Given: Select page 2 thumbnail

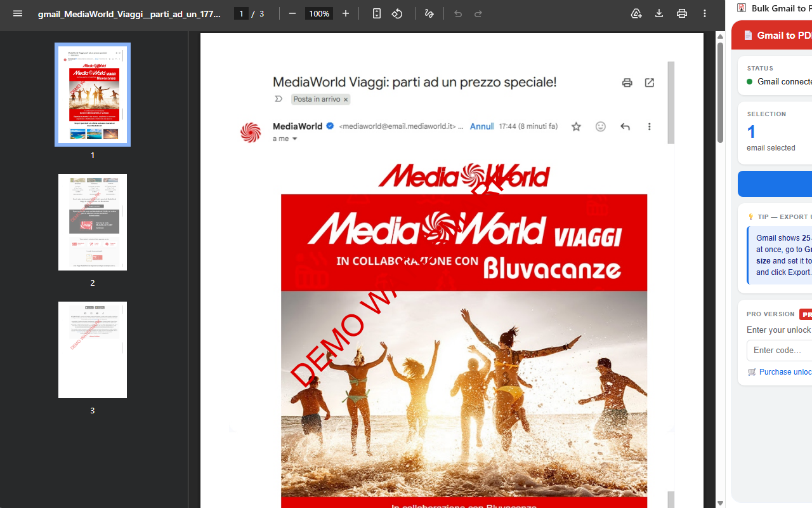Looking at the screenshot, I should pyautogui.click(x=93, y=222).
